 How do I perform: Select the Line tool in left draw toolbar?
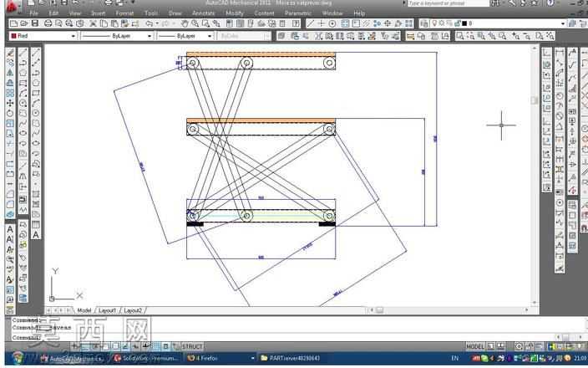coord(23,53)
